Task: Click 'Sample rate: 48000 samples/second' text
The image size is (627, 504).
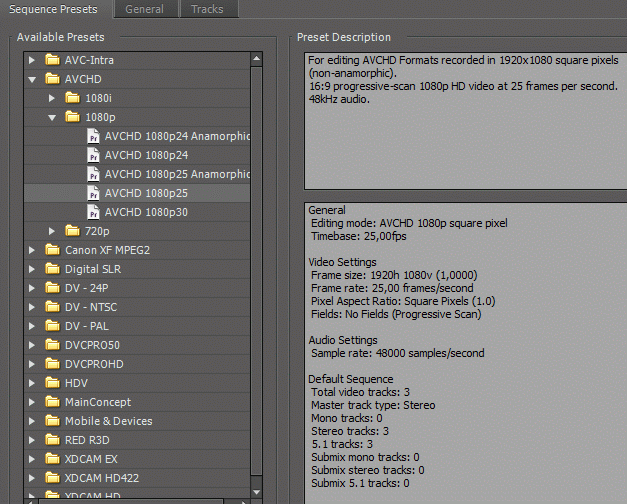Action: 398,353
